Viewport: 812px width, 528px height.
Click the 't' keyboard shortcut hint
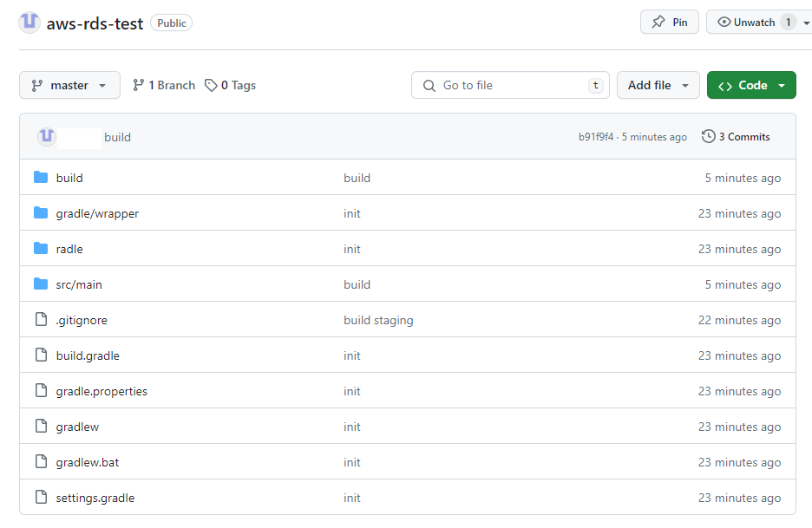click(x=595, y=86)
